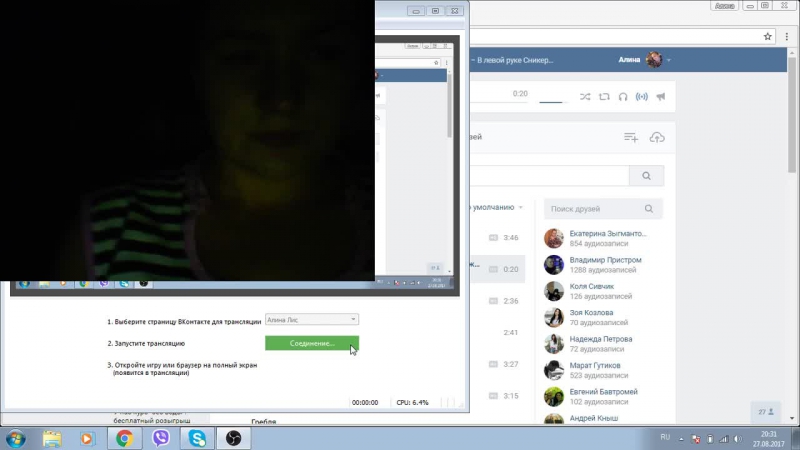Open media player from taskbar

[87, 438]
